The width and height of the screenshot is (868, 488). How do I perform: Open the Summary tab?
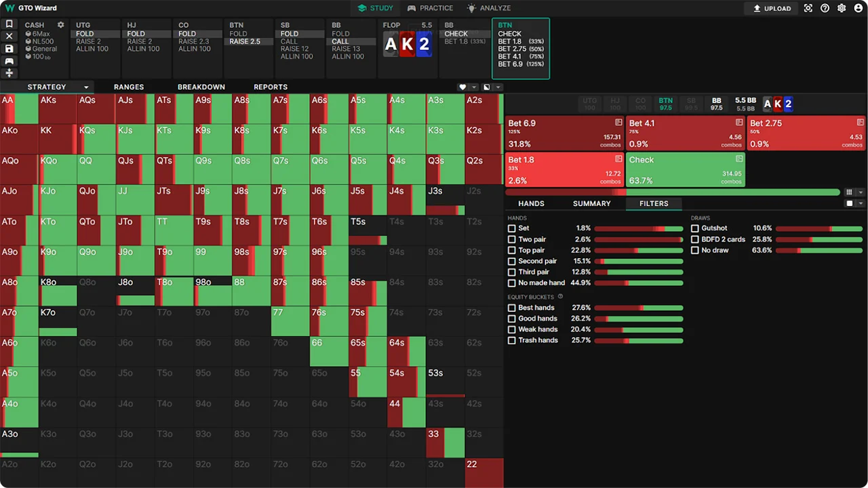point(591,203)
